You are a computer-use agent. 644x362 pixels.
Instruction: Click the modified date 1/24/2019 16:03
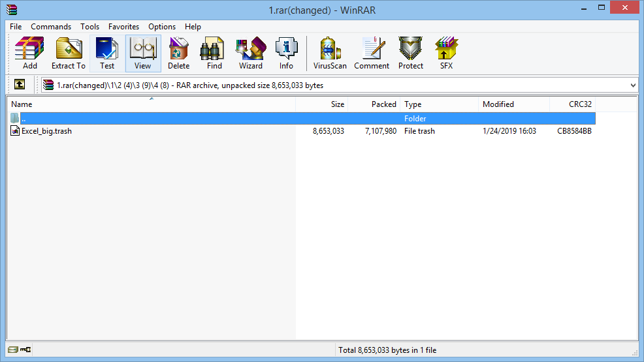point(509,131)
